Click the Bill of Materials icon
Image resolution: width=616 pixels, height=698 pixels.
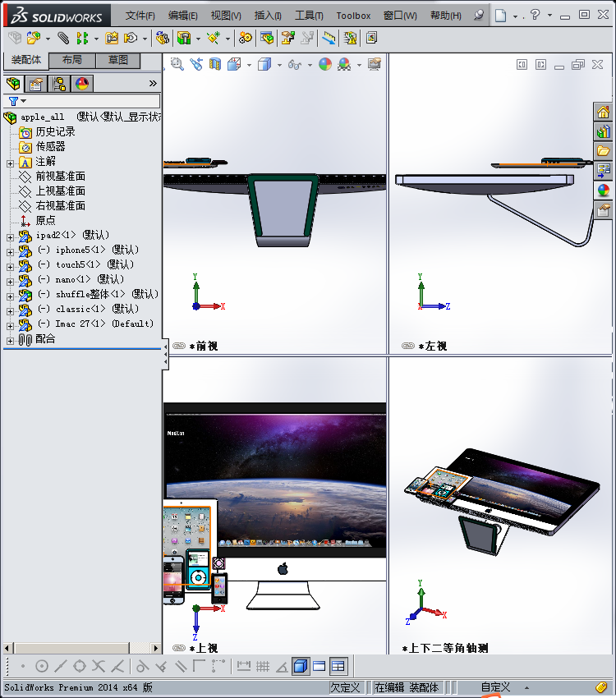click(267, 39)
